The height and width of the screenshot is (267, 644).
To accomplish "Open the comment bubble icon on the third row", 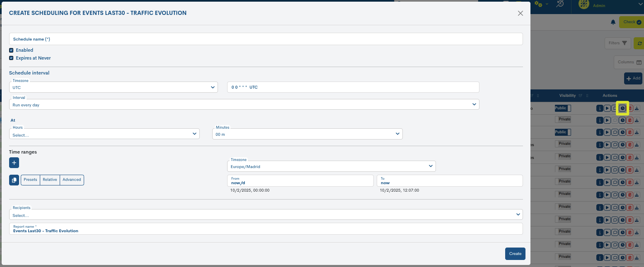I will click(x=615, y=132).
